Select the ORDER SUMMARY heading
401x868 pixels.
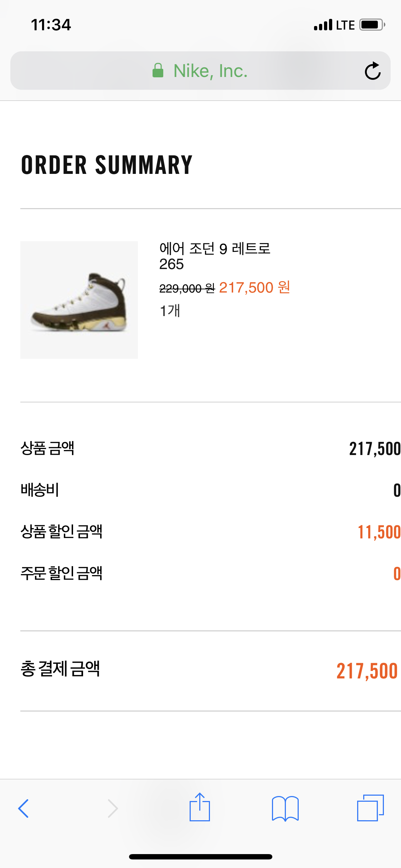point(107,165)
